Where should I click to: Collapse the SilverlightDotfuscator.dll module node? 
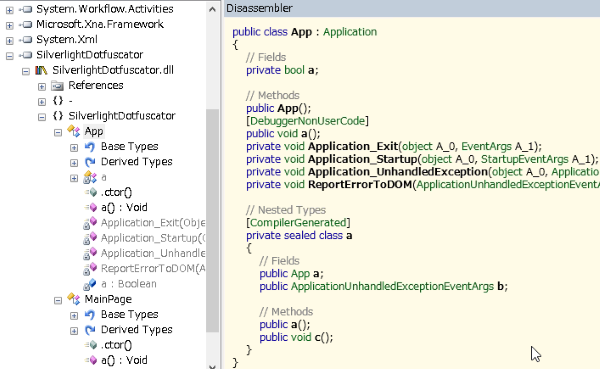pyautogui.click(x=26, y=71)
